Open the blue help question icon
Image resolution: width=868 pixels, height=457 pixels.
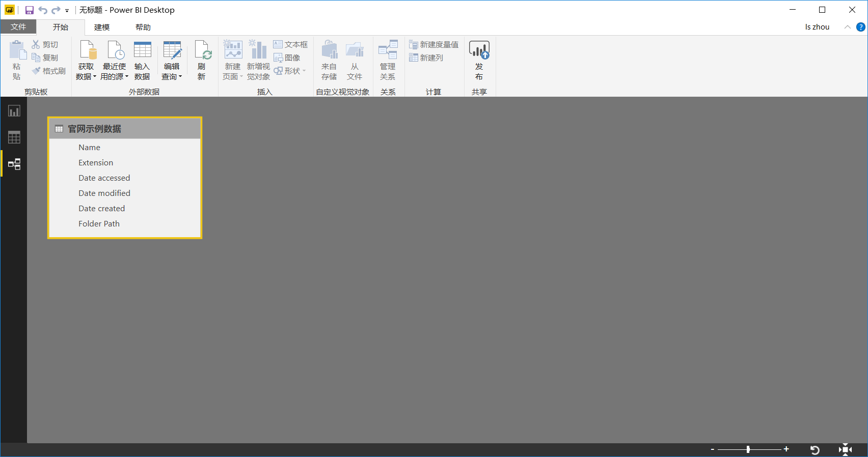pyautogui.click(x=861, y=27)
